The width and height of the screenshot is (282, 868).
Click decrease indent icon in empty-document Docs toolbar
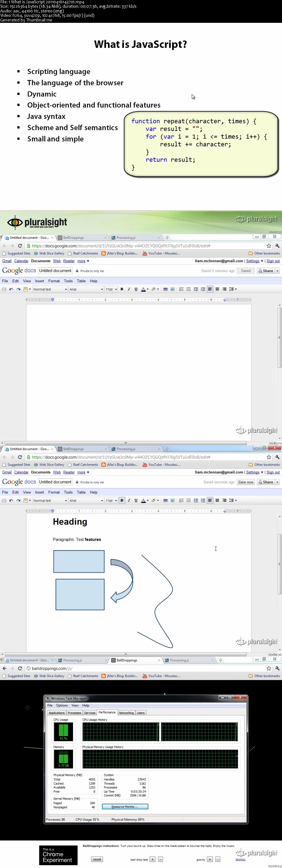[196, 289]
